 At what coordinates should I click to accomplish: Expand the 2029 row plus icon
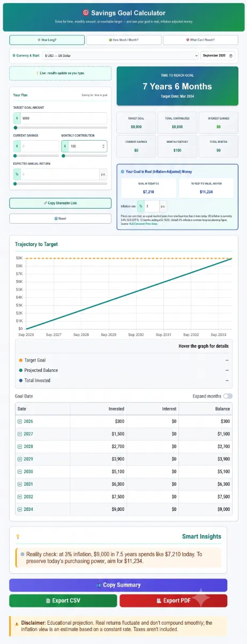pos(20,459)
